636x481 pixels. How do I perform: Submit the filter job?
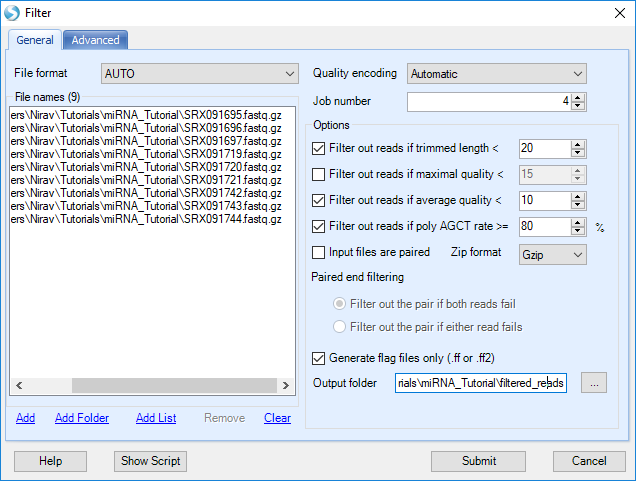479,461
